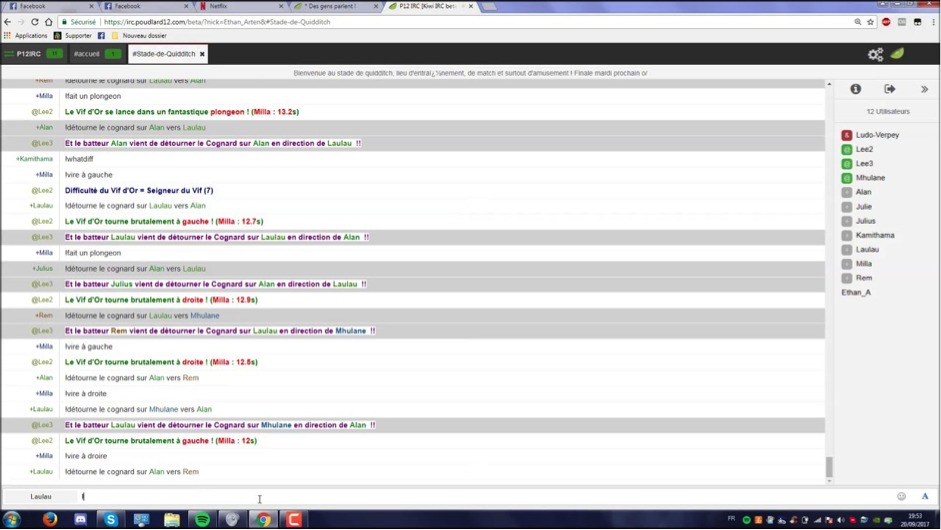Open File Explorer from the taskbar
The height and width of the screenshot is (530, 941).
pyautogui.click(x=172, y=519)
